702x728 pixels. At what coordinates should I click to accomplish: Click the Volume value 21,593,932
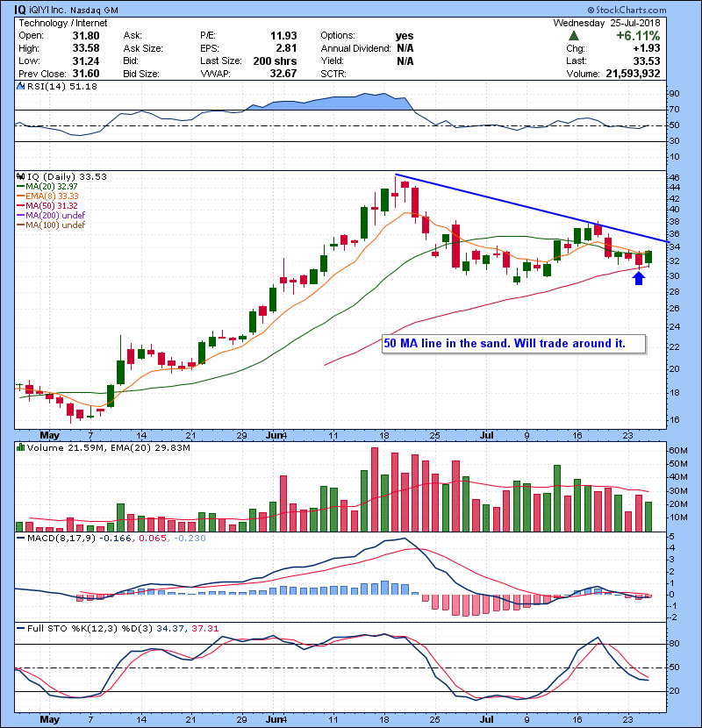(633, 74)
